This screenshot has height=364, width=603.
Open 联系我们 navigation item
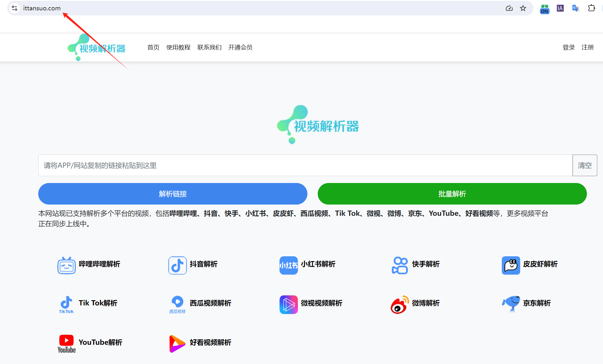coord(209,47)
